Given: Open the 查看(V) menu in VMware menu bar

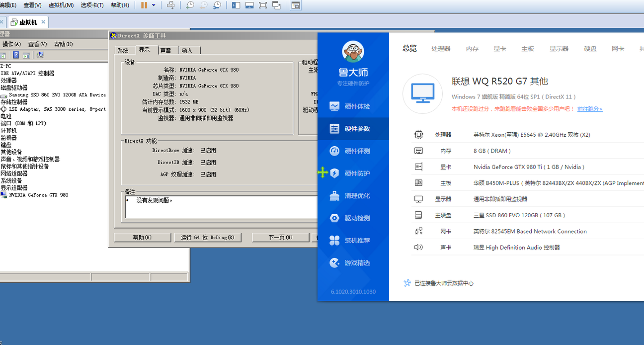Looking at the screenshot, I should pos(32,5).
